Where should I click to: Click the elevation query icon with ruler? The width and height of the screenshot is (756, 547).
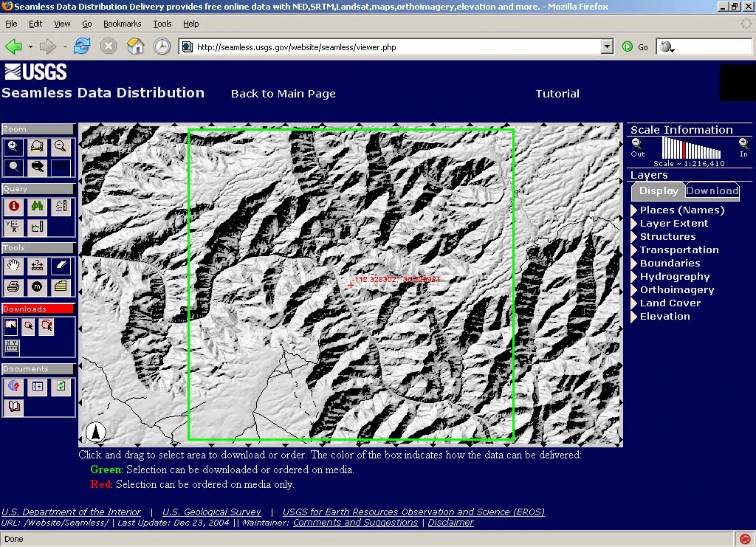[x=61, y=206]
